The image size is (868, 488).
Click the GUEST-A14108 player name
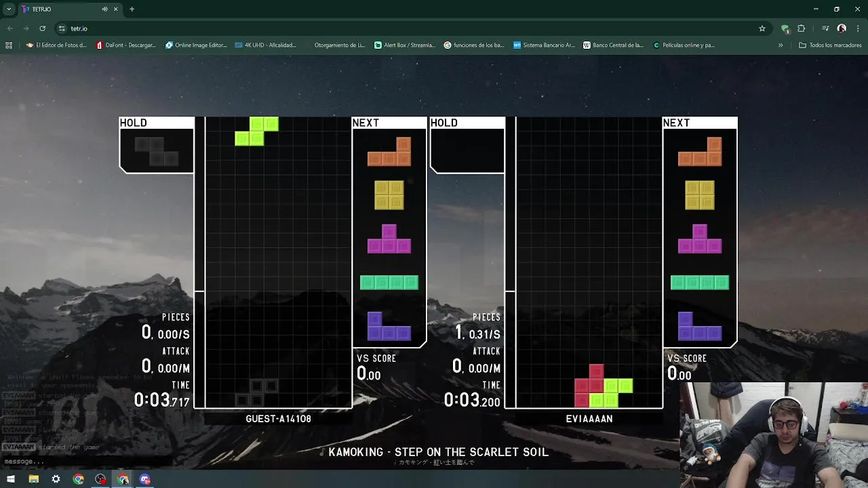pyautogui.click(x=278, y=419)
